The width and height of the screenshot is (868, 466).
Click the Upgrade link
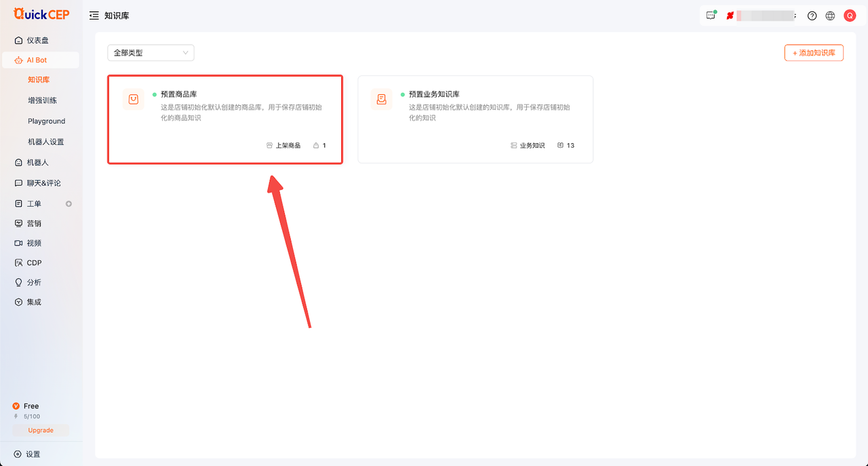click(40, 429)
